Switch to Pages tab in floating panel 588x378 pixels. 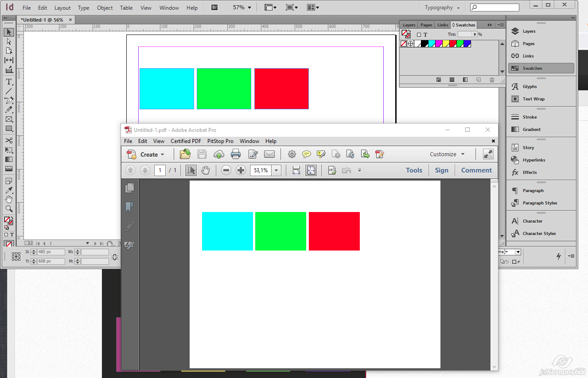point(426,25)
